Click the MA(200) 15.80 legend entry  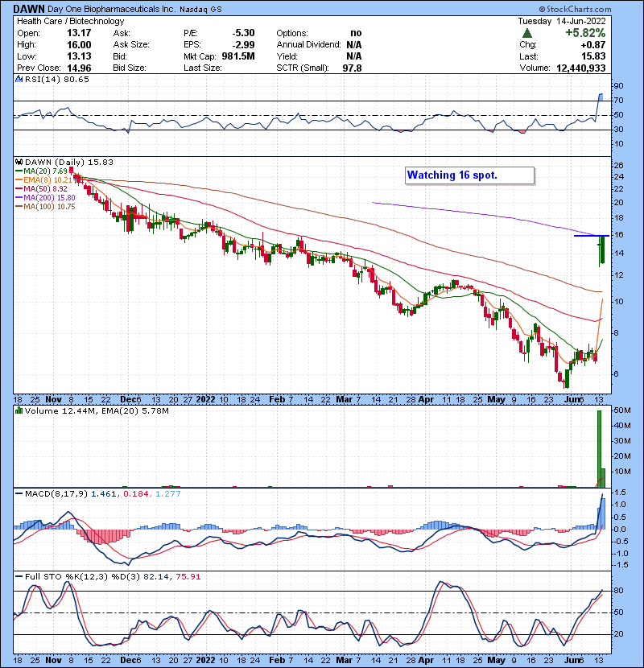click(x=46, y=198)
